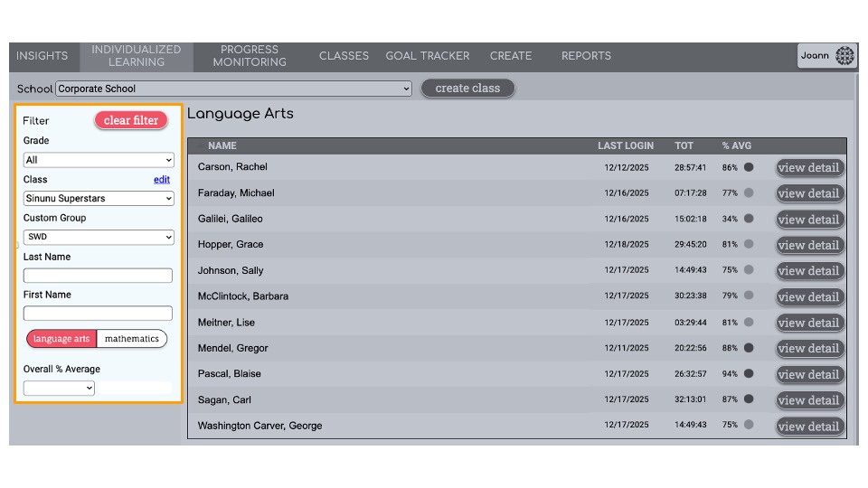Expand the Overall % Average dropdown
This screenshot has width=868, height=488.
pyautogui.click(x=59, y=388)
